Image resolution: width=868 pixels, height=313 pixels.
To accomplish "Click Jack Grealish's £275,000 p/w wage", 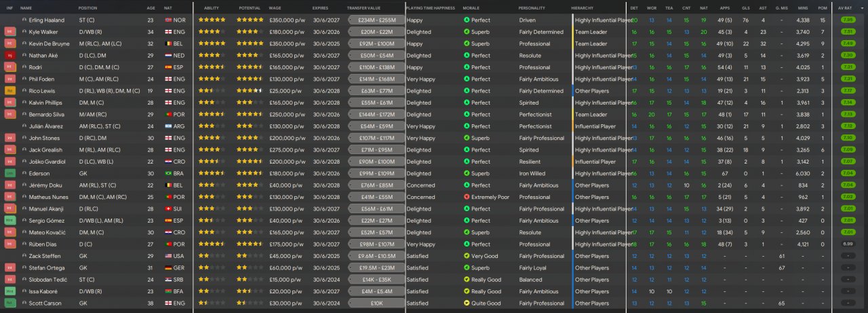I will coord(287,150).
